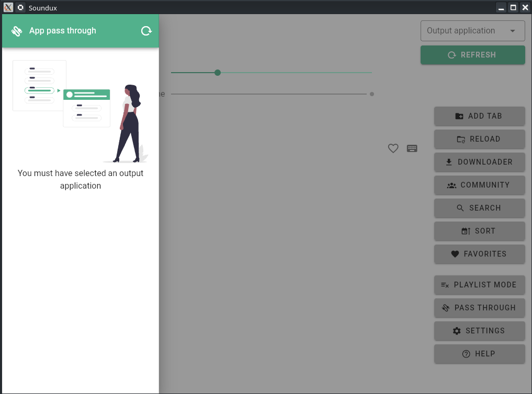532x394 pixels.
Task: Click the SEARCH button
Action: [x=479, y=208]
